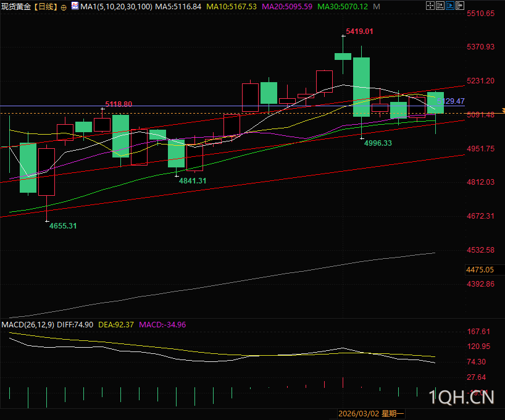Click the 167.61 MACD axis value

(x=478, y=331)
